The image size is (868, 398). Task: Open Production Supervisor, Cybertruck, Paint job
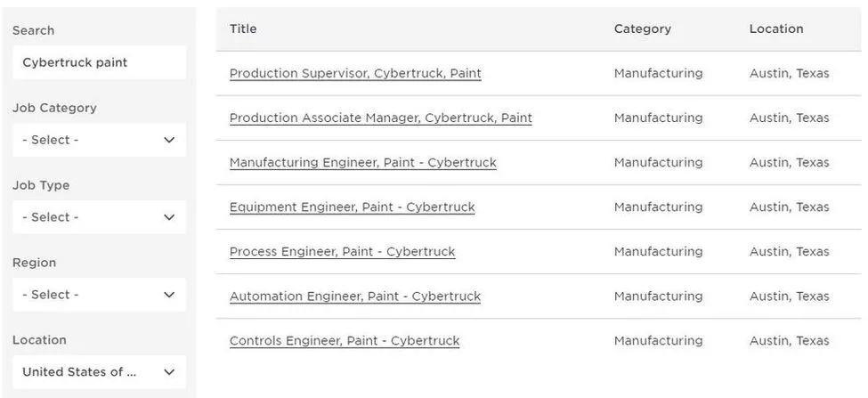point(355,74)
